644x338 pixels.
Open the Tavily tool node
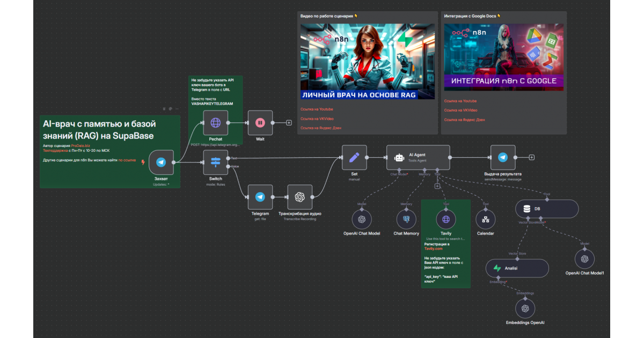coord(446,219)
